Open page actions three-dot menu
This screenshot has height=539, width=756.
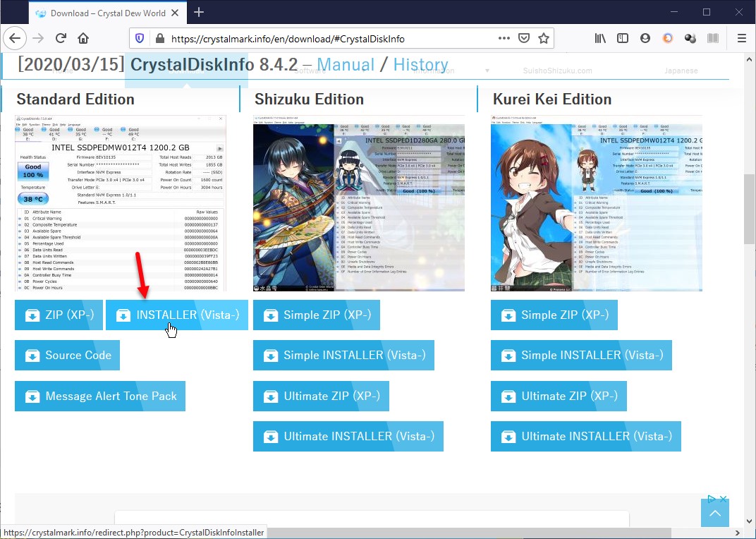504,38
